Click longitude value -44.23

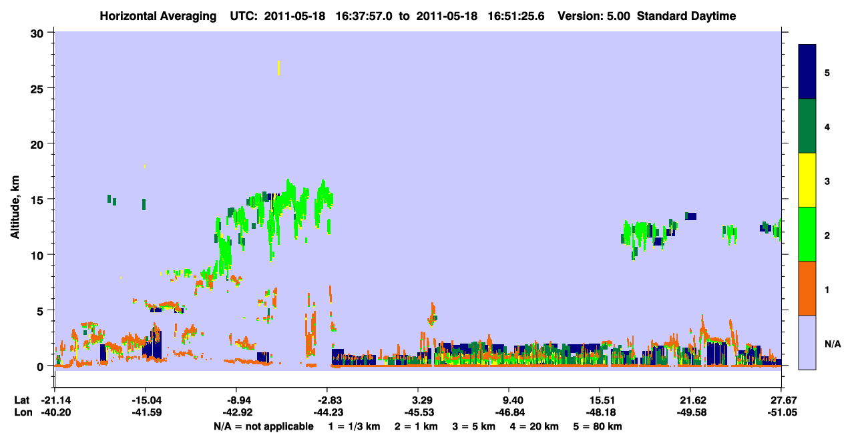pos(327,413)
